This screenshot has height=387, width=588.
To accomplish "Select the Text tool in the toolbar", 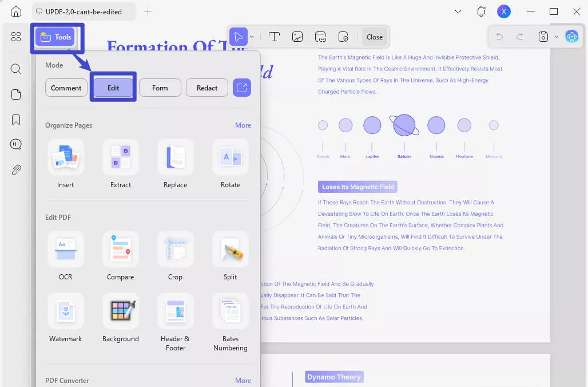I will pos(275,36).
